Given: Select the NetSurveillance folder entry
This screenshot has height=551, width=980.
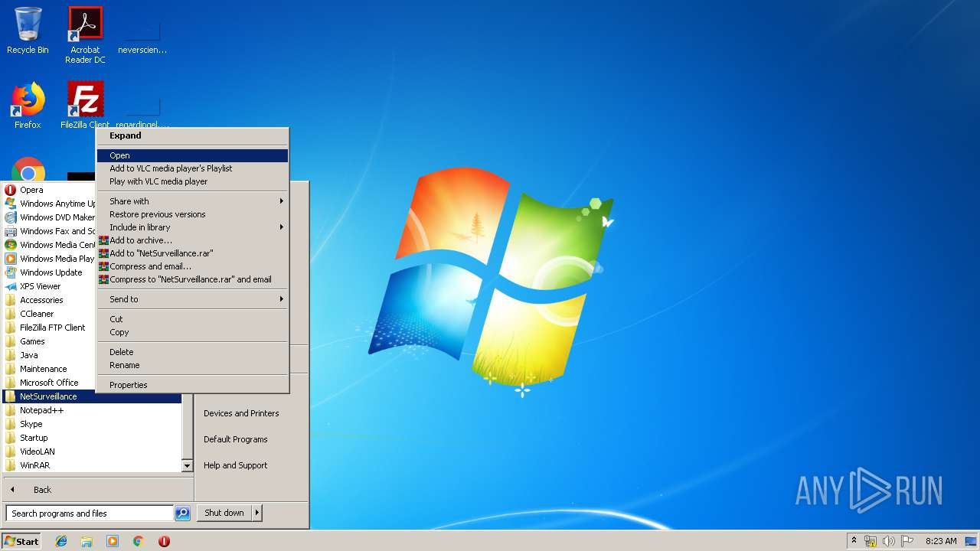Looking at the screenshot, I should (x=92, y=396).
